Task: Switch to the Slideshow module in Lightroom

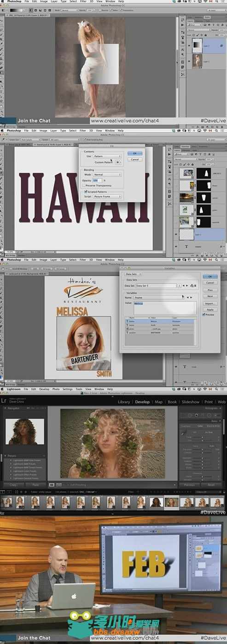Action: (x=191, y=402)
